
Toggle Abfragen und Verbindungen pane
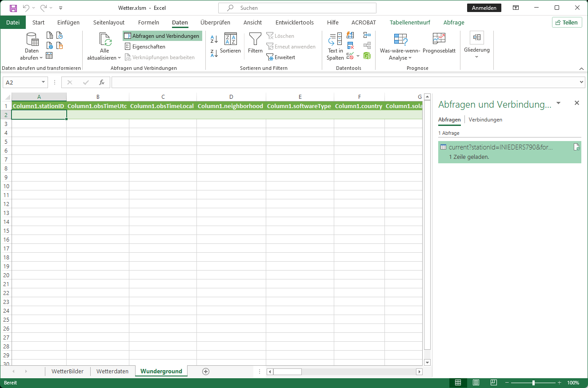pyautogui.click(x=162, y=36)
